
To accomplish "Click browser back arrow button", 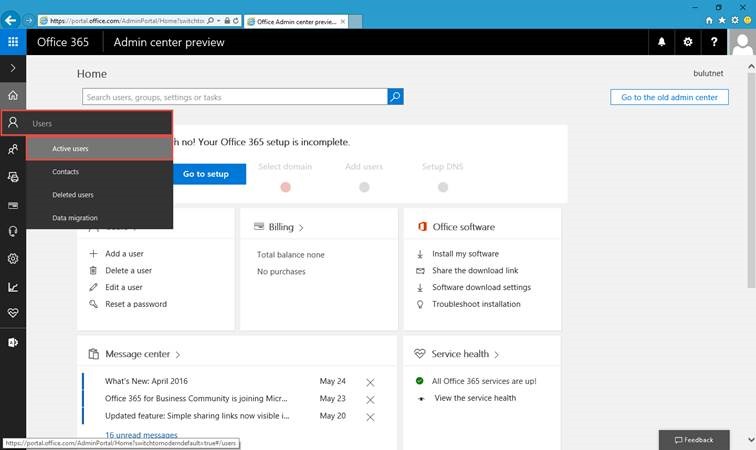I will [11, 20].
